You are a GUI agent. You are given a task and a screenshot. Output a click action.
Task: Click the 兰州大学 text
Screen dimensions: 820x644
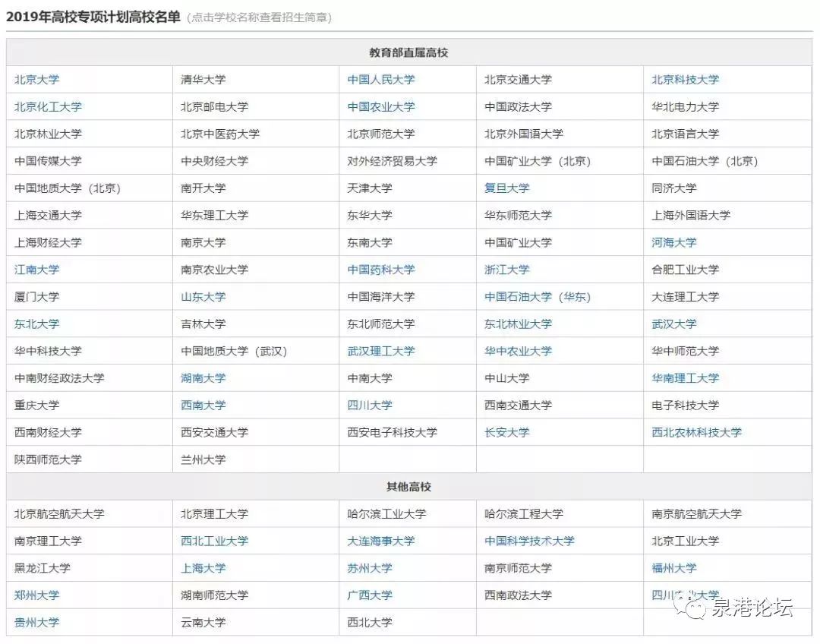pyautogui.click(x=203, y=459)
